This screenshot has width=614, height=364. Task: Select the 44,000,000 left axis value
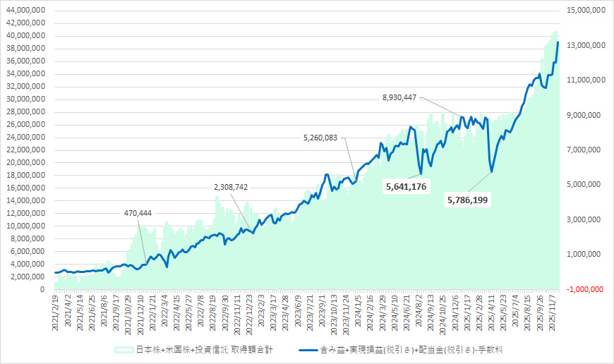click(26, 11)
